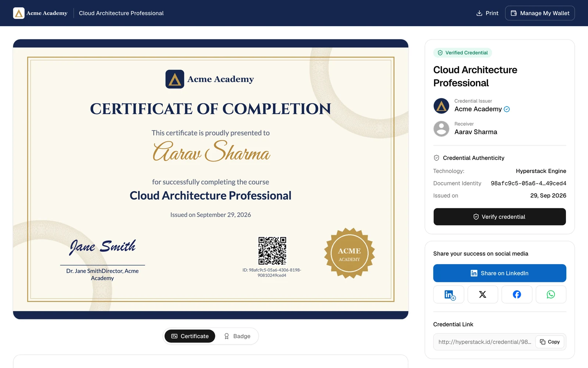Click the issuer verified checkmark badge
The width and height of the screenshot is (588, 368).
tap(507, 109)
